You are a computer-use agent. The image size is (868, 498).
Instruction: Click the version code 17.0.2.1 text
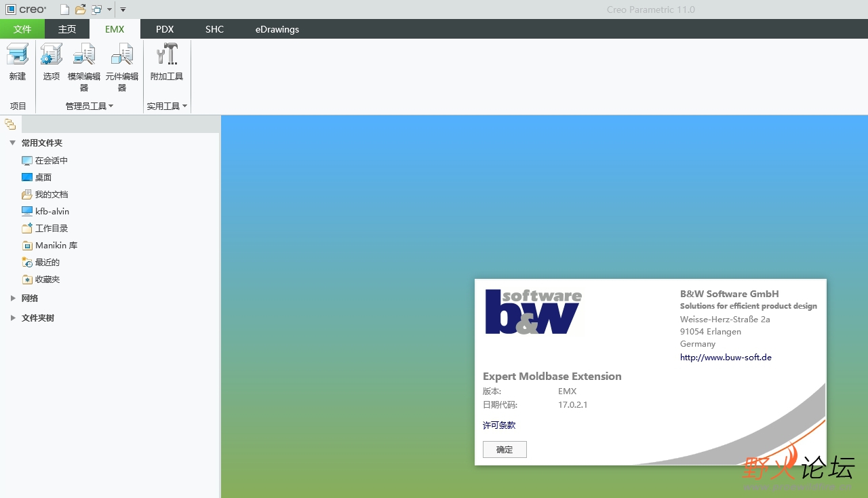click(x=573, y=405)
